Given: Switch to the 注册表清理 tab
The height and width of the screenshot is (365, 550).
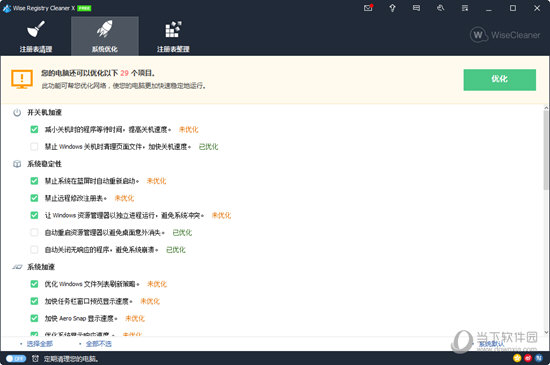Looking at the screenshot, I should 36,36.
